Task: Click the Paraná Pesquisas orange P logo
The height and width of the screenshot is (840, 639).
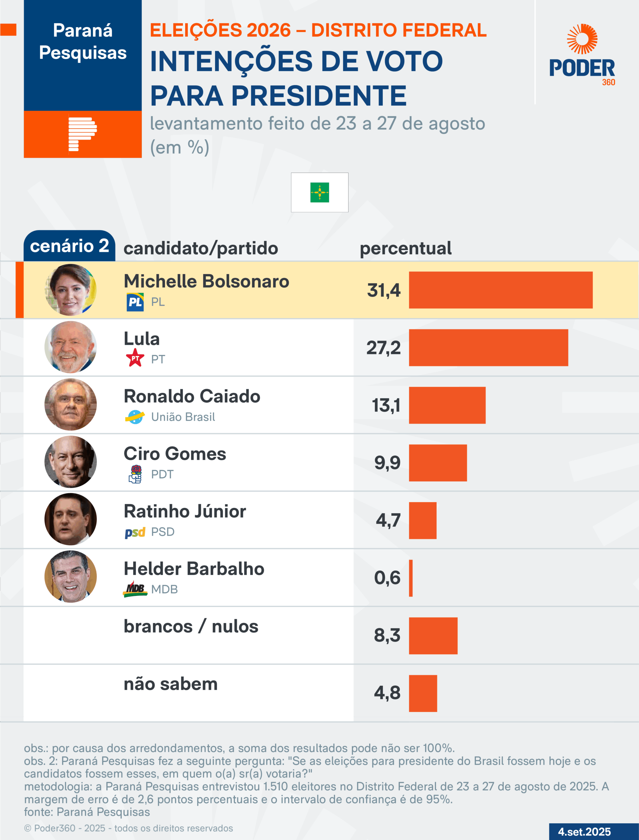Action: (x=82, y=134)
